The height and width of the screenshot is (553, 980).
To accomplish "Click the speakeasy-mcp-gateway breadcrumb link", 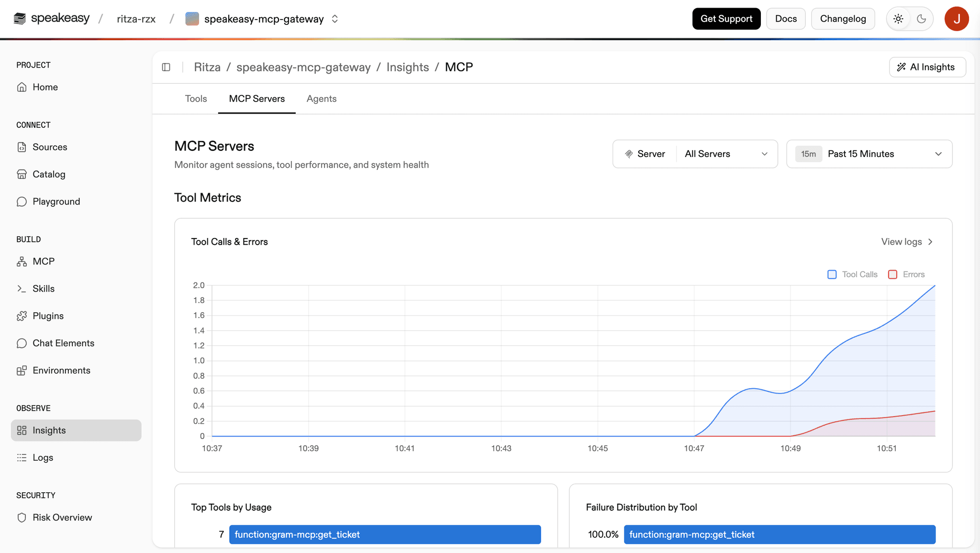I will (303, 67).
